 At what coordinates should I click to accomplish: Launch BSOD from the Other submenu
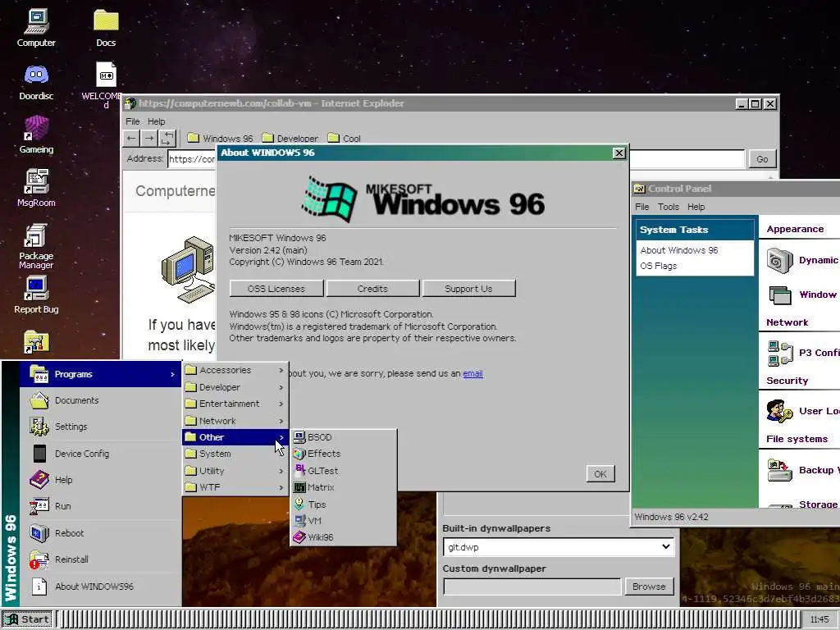[x=344, y=437]
